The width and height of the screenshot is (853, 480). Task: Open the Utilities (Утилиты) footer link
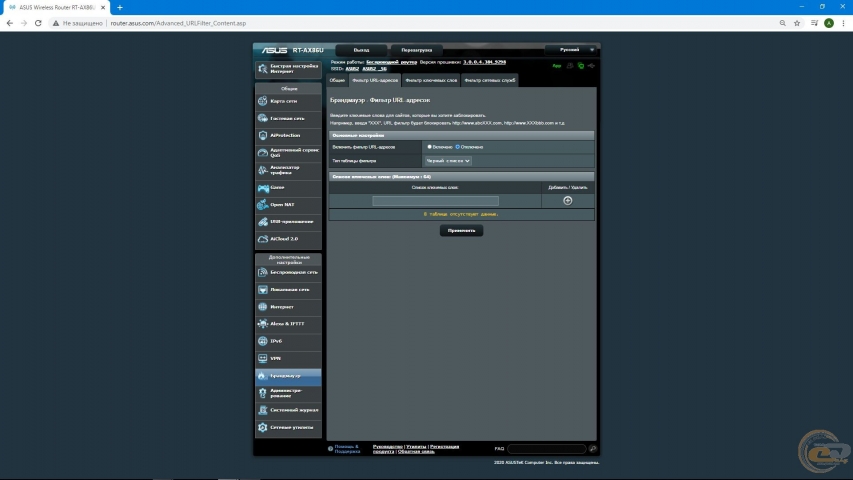416,447
